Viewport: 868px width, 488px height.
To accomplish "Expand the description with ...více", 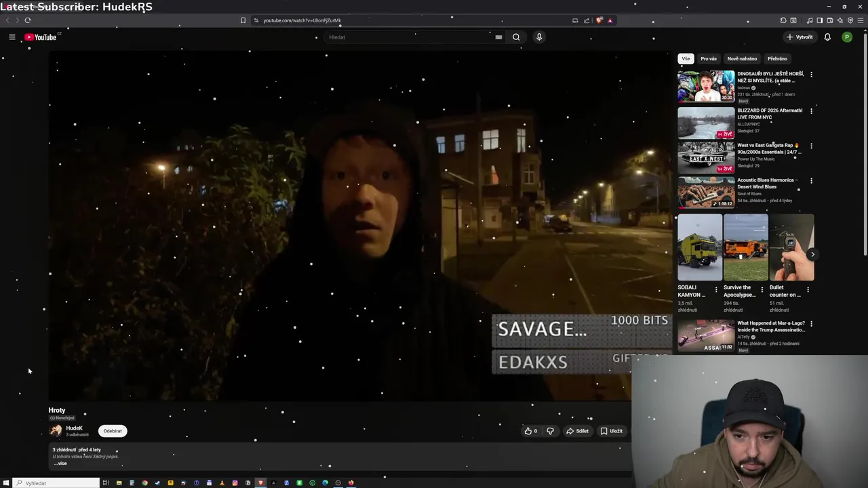I will 60,464.
